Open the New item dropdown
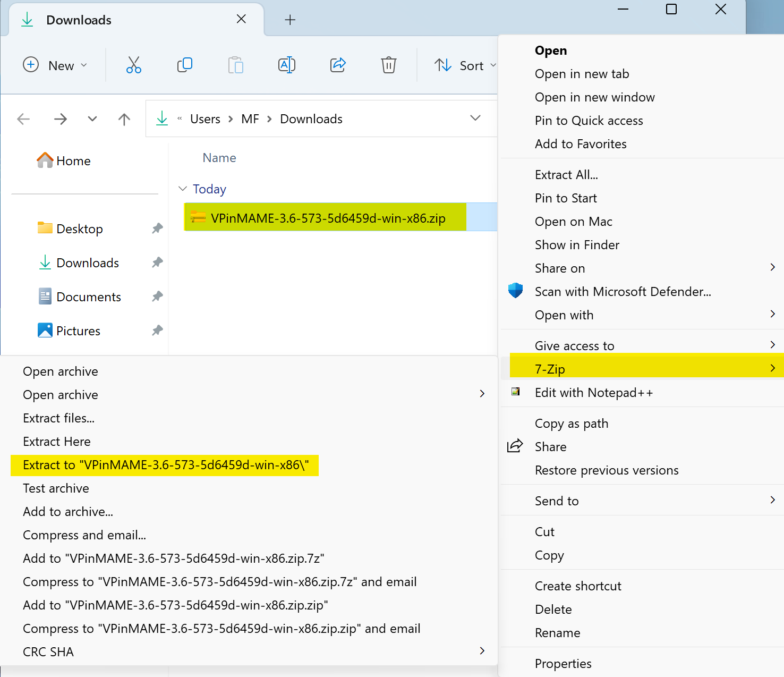 pyautogui.click(x=55, y=65)
